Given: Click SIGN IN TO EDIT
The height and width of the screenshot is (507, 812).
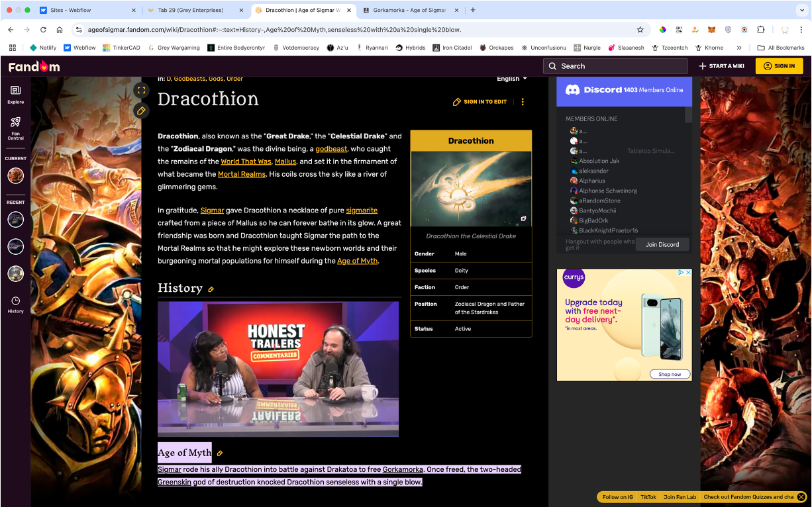Looking at the screenshot, I should pos(480,102).
